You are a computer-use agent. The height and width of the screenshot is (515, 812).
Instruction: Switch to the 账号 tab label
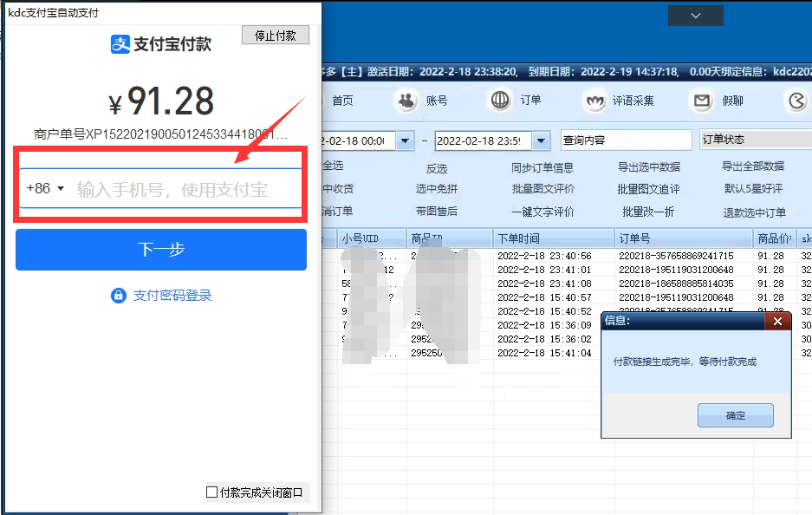pos(437,101)
